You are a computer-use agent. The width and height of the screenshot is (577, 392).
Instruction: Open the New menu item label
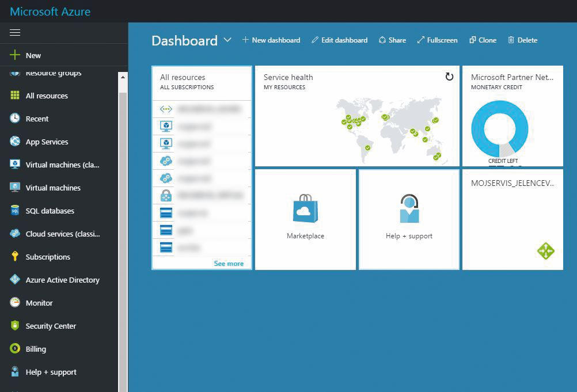(x=33, y=55)
